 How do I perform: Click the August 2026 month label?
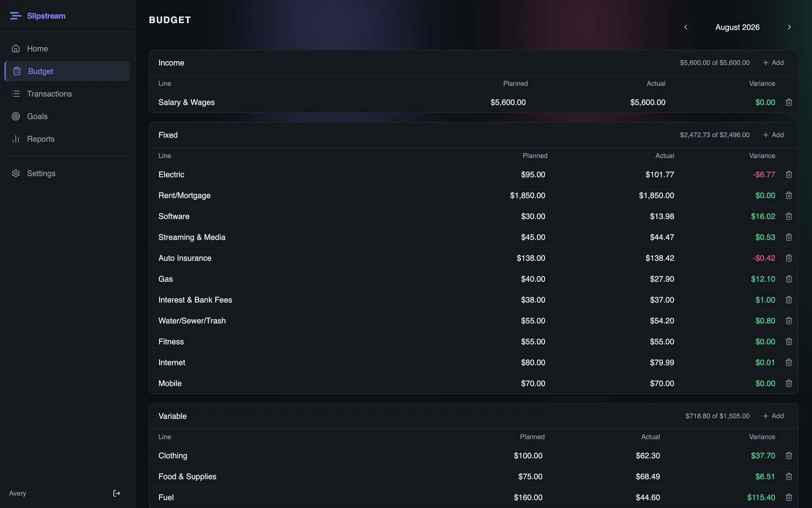[737, 27]
